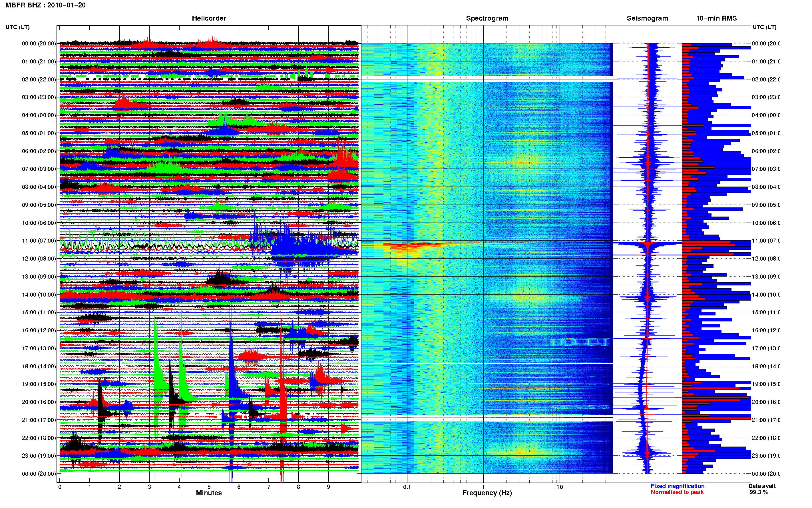Click the 'Minutes' axis label under helicorder

[x=209, y=493]
